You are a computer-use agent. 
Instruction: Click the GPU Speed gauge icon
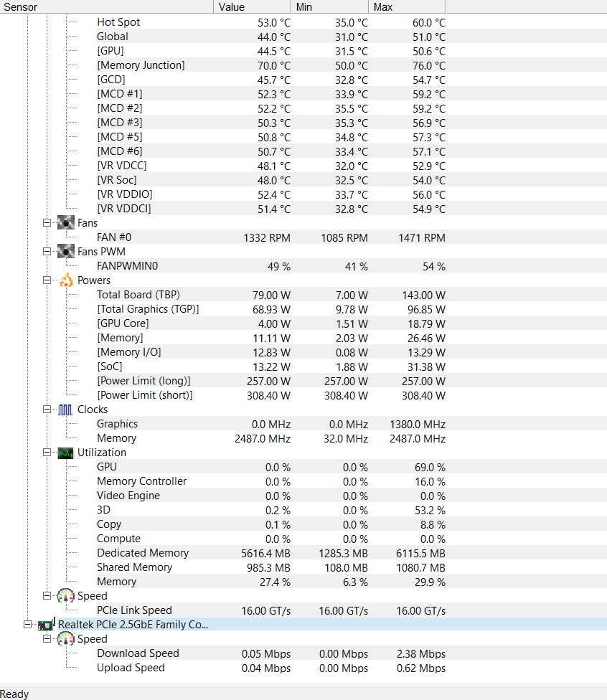[65, 595]
